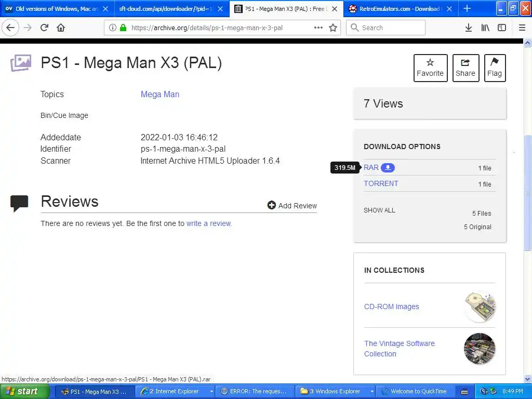Click the Reviews speech bubble icon
The width and height of the screenshot is (532, 399).
(x=19, y=203)
